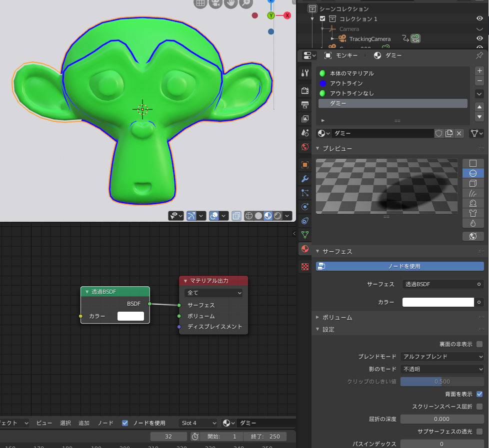Open node editor ビュー menu

[x=44, y=423]
